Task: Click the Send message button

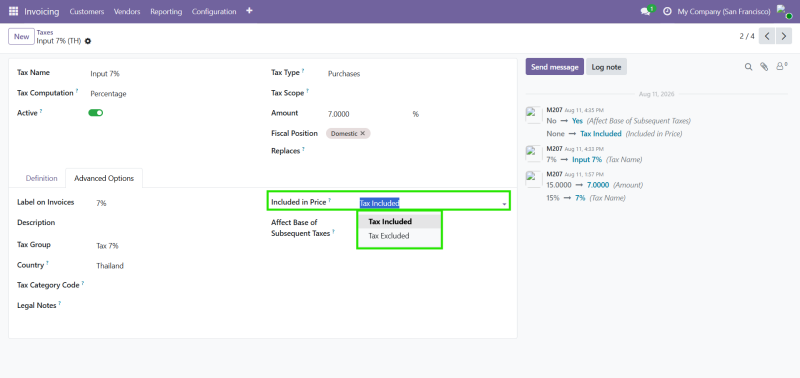Action: click(x=555, y=67)
